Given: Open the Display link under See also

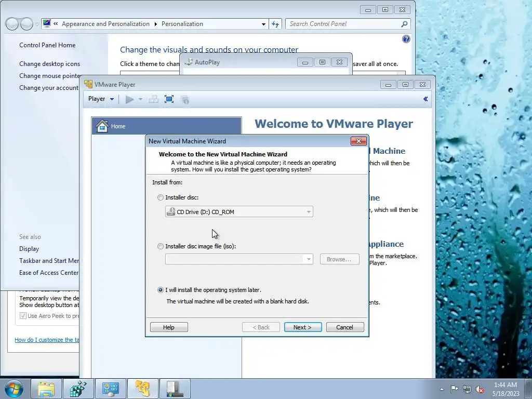Looking at the screenshot, I should coord(29,249).
